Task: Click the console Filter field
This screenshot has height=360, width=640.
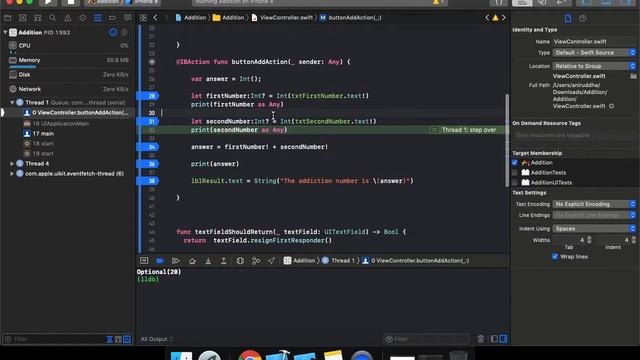Action: pyautogui.click(x=427, y=339)
